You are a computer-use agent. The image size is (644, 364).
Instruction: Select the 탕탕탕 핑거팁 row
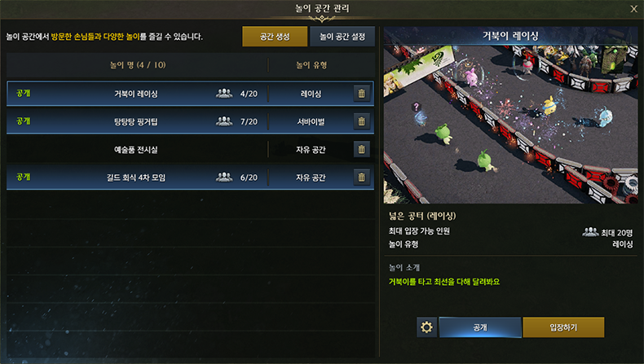coord(190,121)
